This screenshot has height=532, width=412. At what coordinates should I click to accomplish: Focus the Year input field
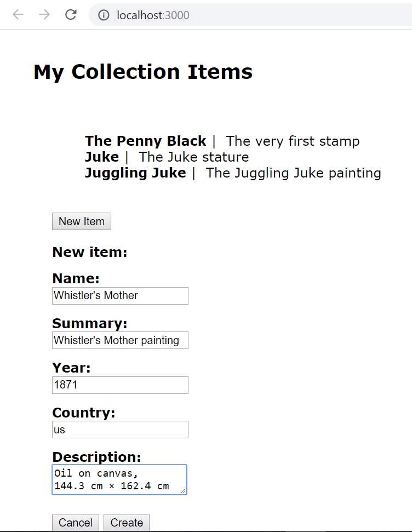point(120,385)
